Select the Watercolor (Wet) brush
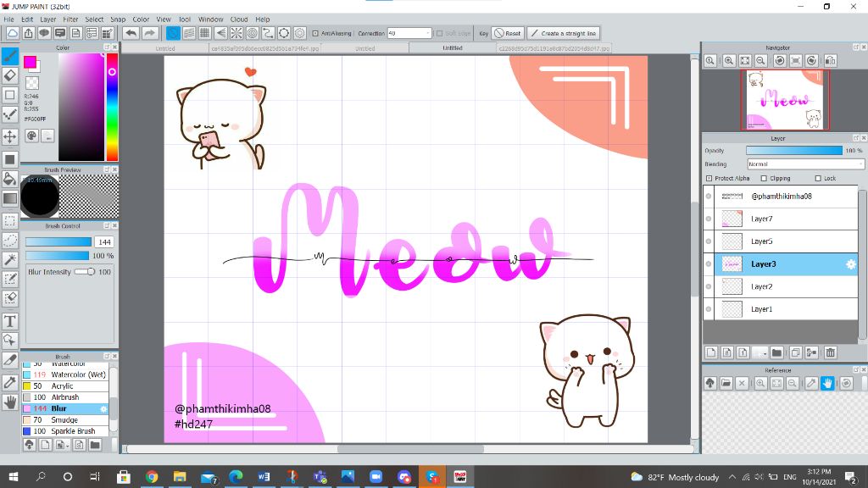This screenshot has width=868, height=488. [x=65, y=374]
